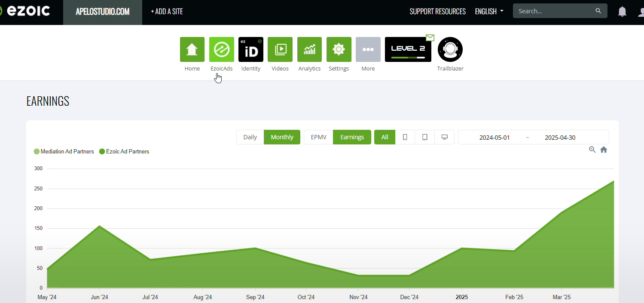Expand the English language dropdown

tap(489, 12)
